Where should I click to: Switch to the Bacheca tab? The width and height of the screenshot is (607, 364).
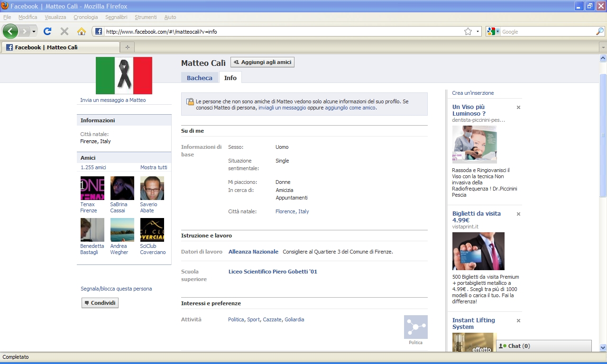tap(200, 78)
